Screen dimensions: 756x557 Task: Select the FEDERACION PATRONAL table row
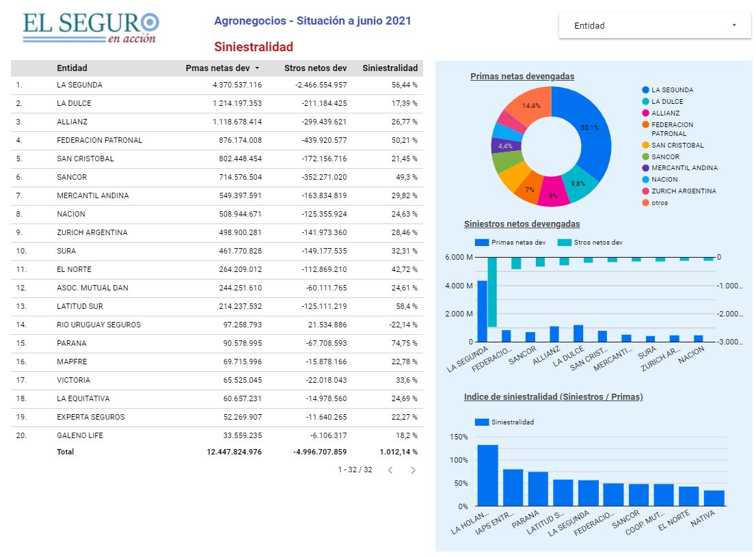click(99, 140)
